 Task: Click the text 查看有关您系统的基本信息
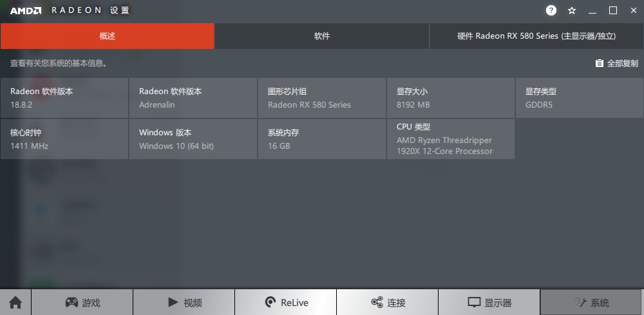click(x=59, y=63)
